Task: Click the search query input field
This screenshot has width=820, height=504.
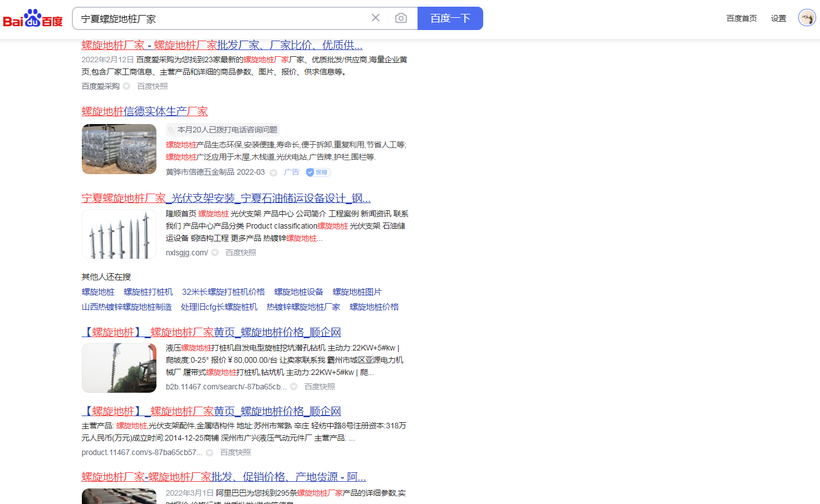Action: 223,19
